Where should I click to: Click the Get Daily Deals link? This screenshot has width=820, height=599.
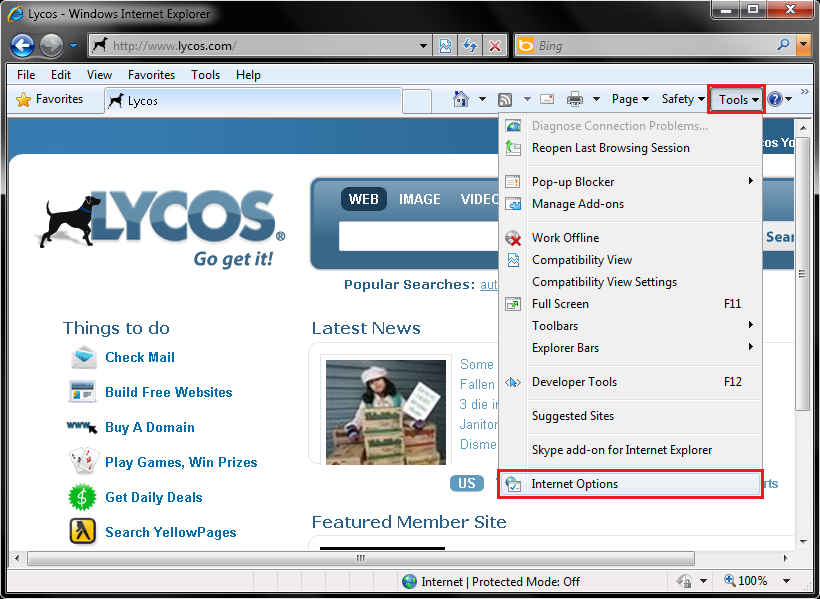[x=154, y=498]
